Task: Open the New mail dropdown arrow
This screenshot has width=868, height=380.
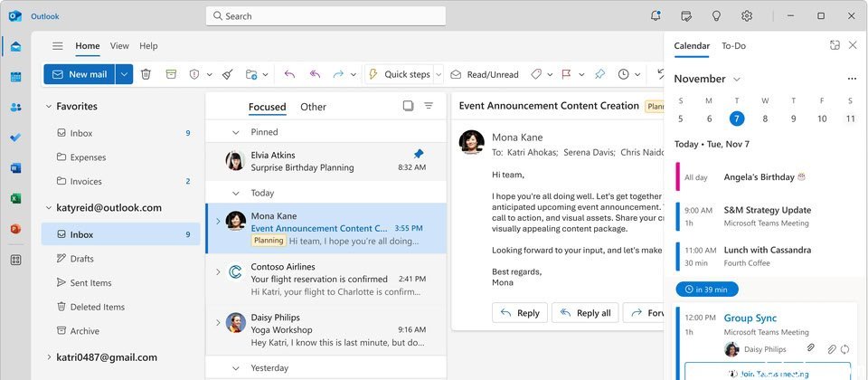Action: 125,74
